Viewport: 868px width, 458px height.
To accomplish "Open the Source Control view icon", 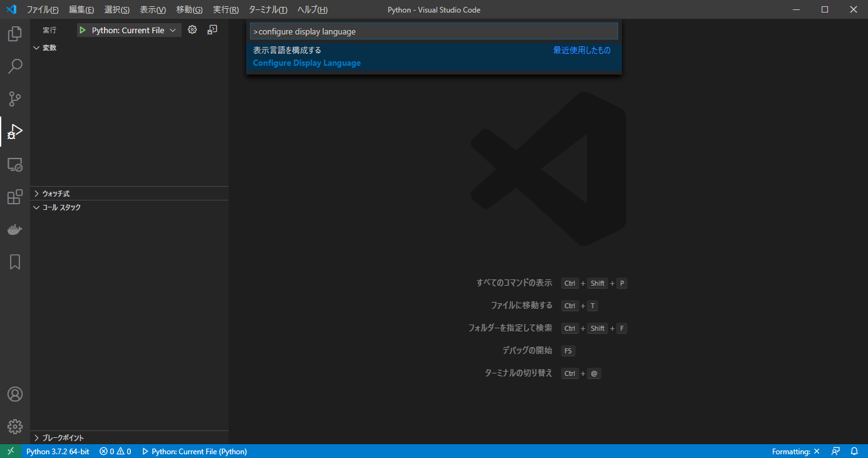I will coord(15,98).
